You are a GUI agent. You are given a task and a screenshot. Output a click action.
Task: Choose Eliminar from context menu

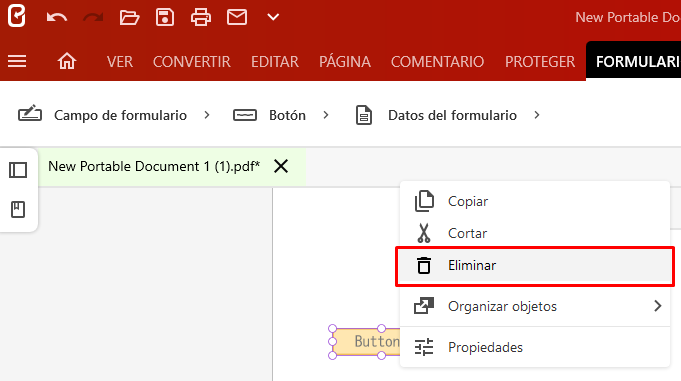pos(535,265)
